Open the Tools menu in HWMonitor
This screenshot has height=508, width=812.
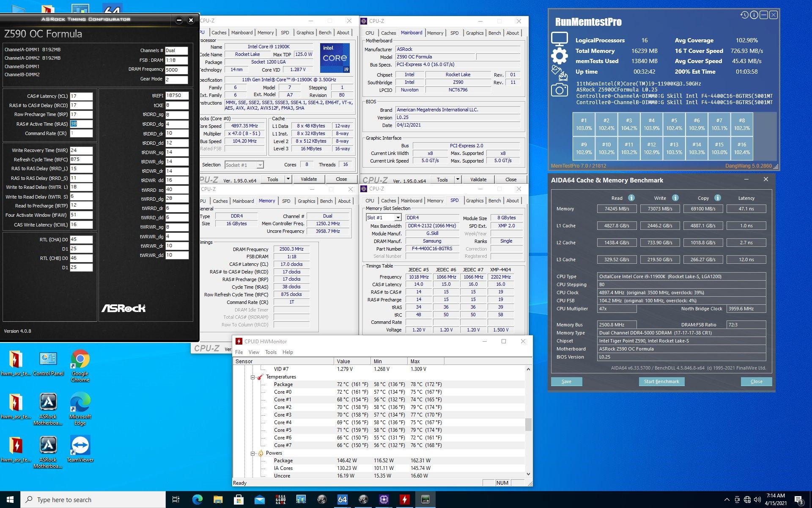[x=271, y=352]
